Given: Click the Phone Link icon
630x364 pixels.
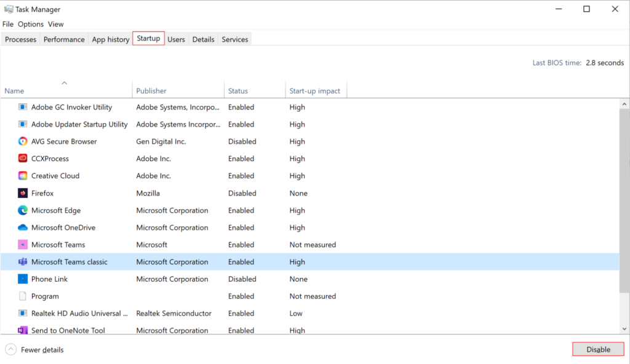Looking at the screenshot, I should [x=23, y=279].
